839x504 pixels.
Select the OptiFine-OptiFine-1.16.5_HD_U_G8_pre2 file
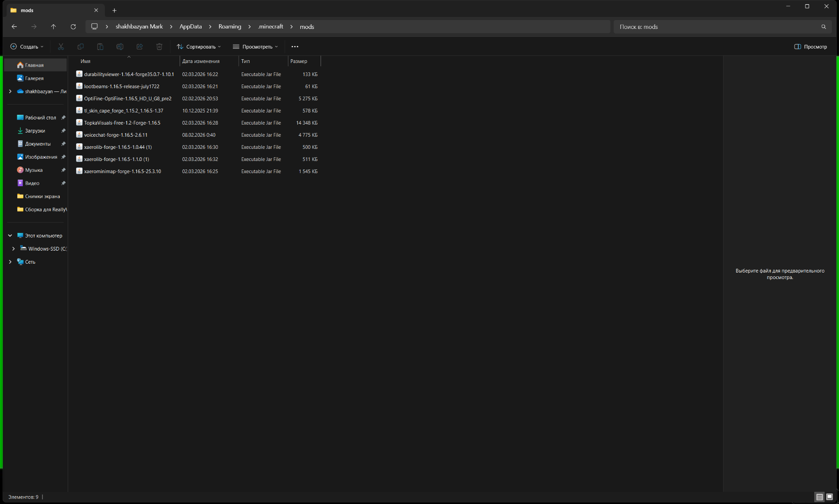128,98
